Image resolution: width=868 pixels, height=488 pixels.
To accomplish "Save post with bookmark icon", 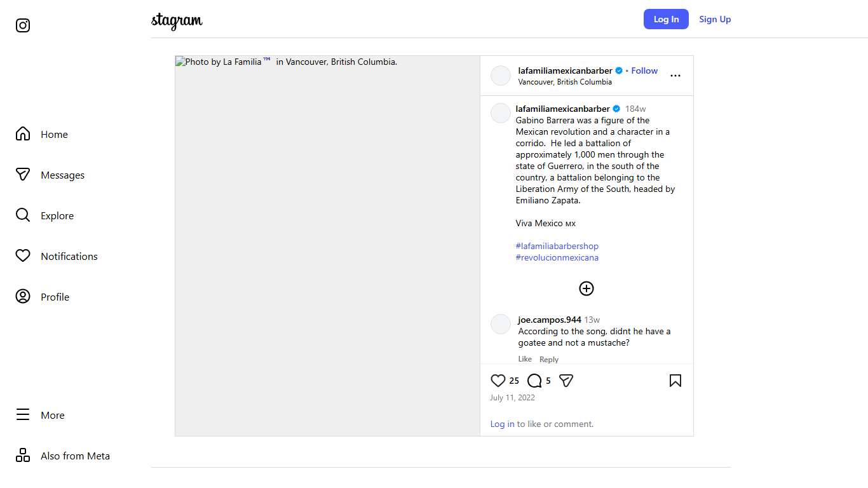I will tap(675, 381).
